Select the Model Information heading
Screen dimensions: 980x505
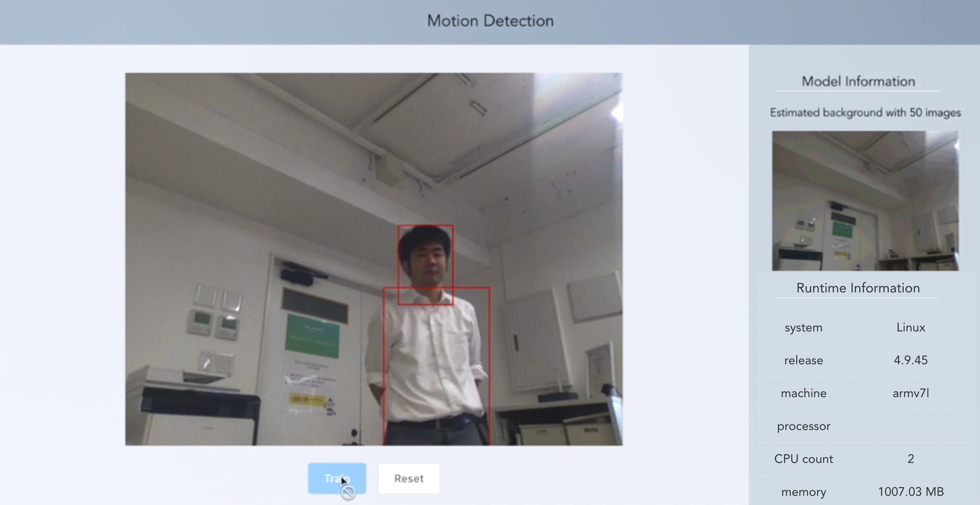(858, 82)
